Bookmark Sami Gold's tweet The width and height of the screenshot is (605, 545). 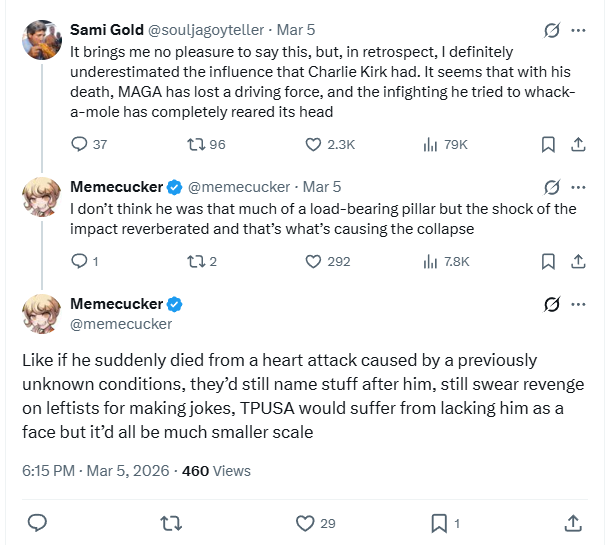(x=548, y=145)
